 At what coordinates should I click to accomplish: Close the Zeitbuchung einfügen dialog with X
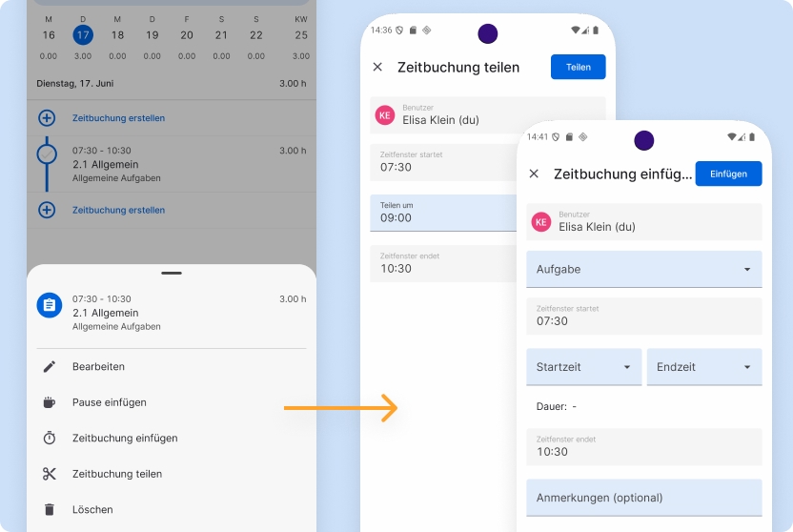534,174
